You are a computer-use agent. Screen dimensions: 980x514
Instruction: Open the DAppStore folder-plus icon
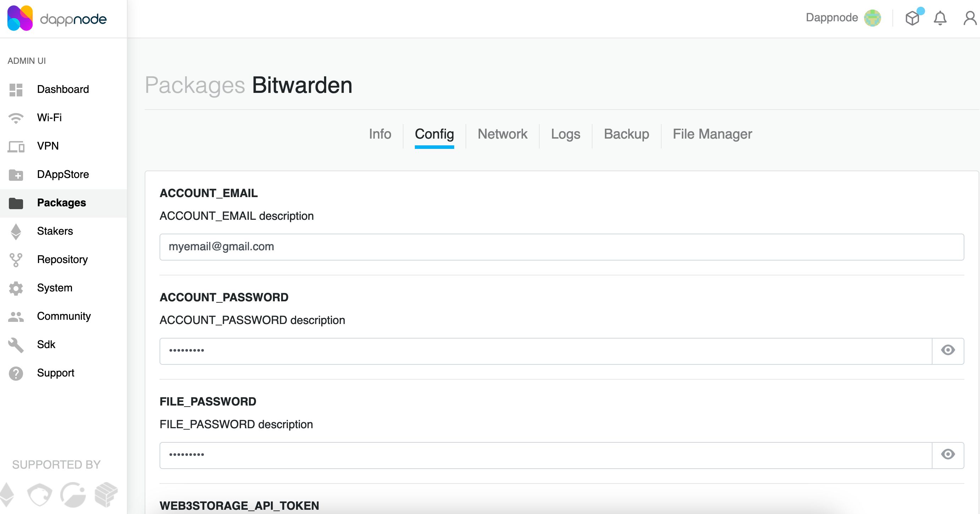(x=16, y=175)
